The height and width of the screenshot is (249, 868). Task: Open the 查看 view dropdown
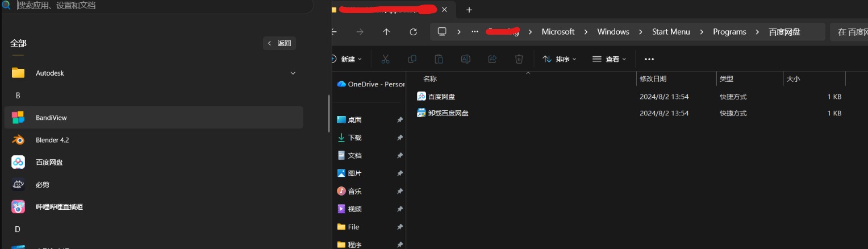pyautogui.click(x=609, y=59)
